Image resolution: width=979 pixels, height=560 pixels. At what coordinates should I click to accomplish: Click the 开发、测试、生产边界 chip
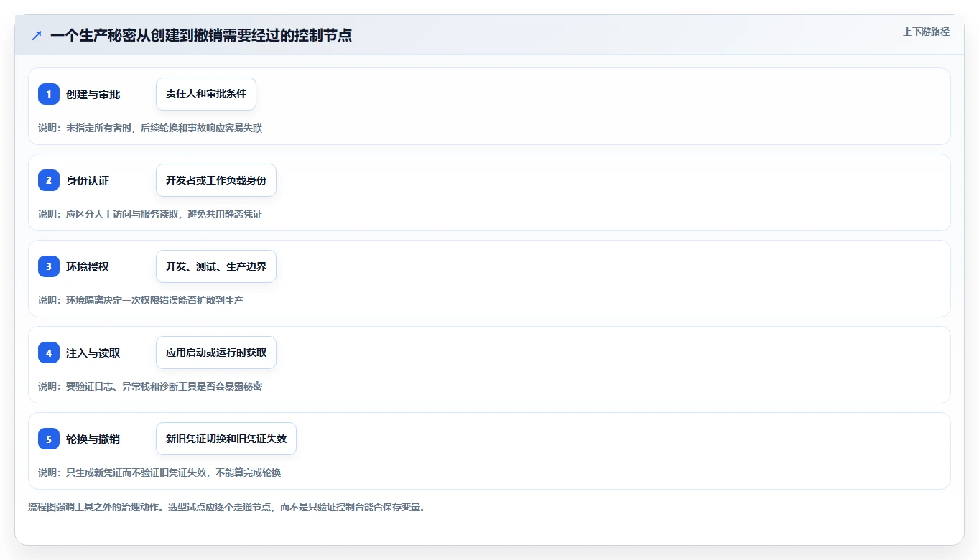pyautogui.click(x=216, y=266)
